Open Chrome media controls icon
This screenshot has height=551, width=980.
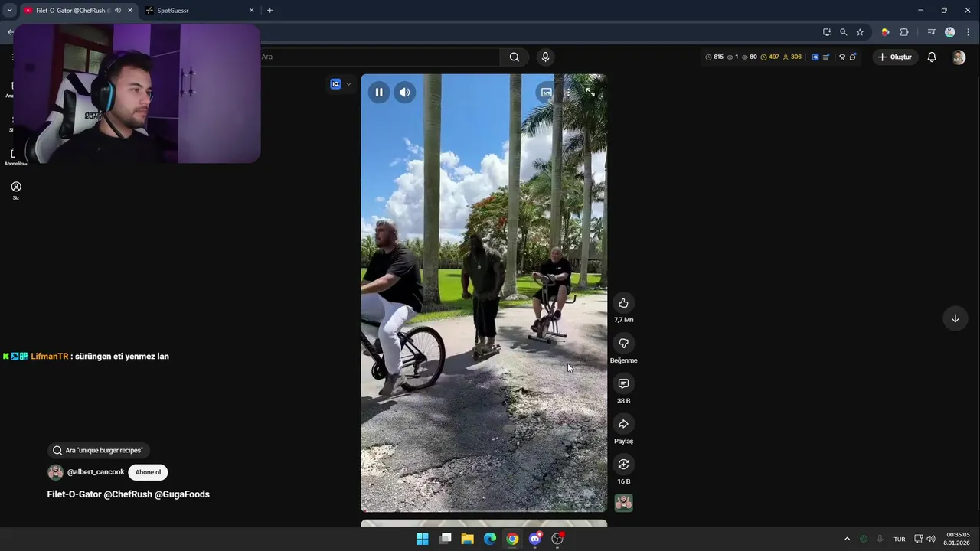coord(931,32)
